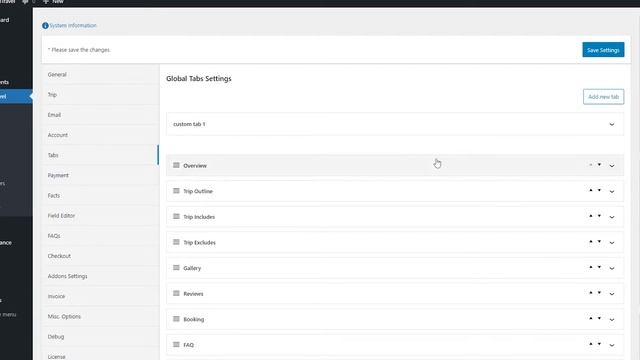
Task: Open the System Information link
Action: click(73, 25)
